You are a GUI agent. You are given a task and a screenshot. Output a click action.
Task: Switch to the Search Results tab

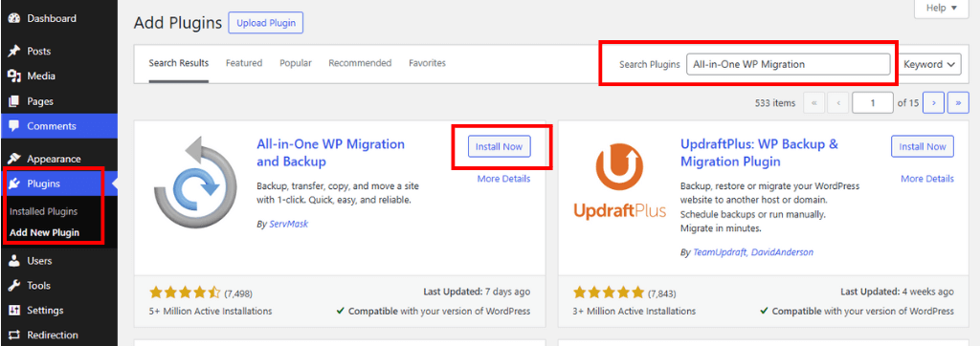[x=179, y=63]
